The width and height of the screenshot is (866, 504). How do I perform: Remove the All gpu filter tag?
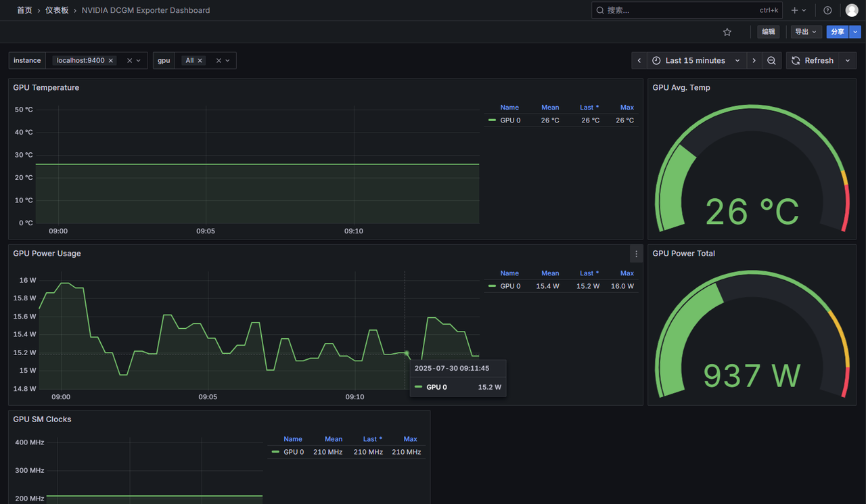point(200,61)
